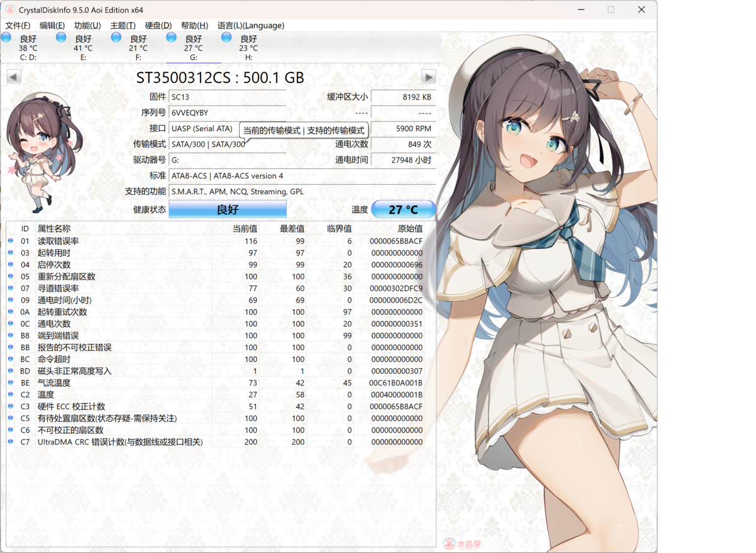This screenshot has width=756, height=553.
Task: Click status dot for attribute C6 不可校正的扇区数
Action: pos(11,429)
